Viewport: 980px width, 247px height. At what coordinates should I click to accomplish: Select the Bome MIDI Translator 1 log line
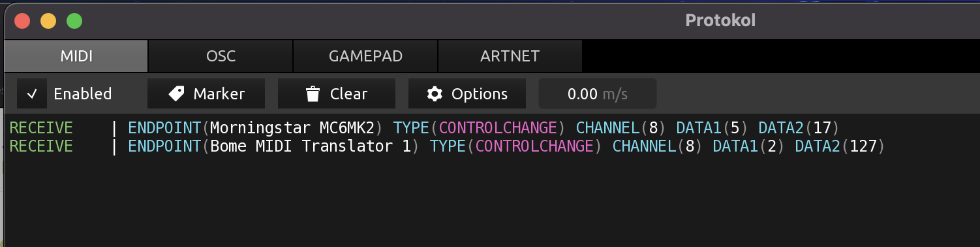pos(447,146)
